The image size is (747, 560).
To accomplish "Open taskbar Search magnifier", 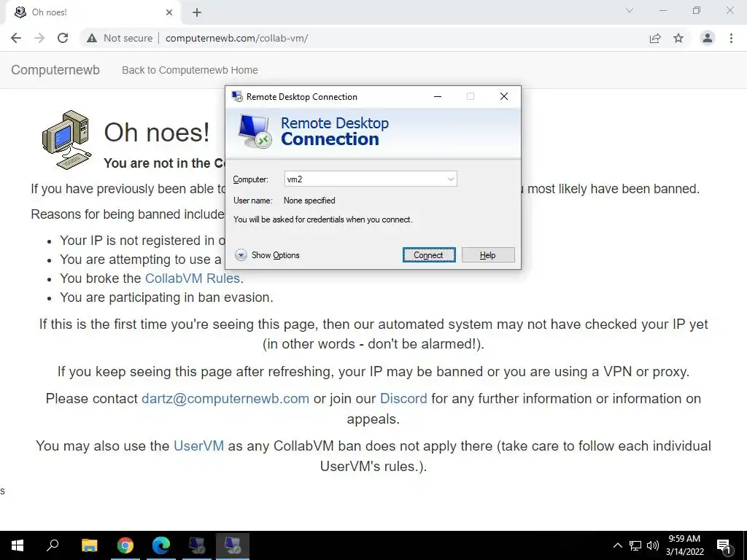I will tap(53, 545).
